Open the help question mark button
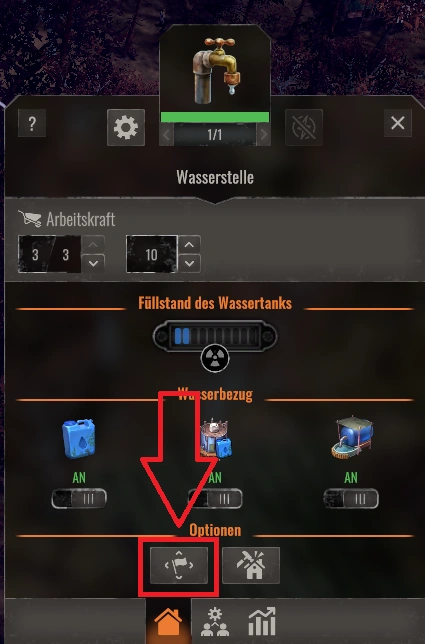The width and height of the screenshot is (425, 644). click(32, 123)
